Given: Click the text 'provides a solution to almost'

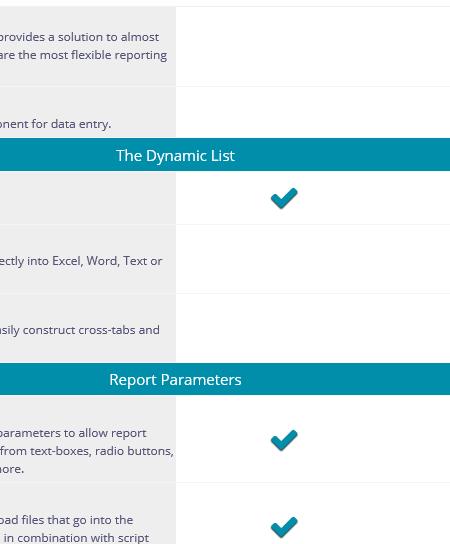Looking at the screenshot, I should point(79,37).
